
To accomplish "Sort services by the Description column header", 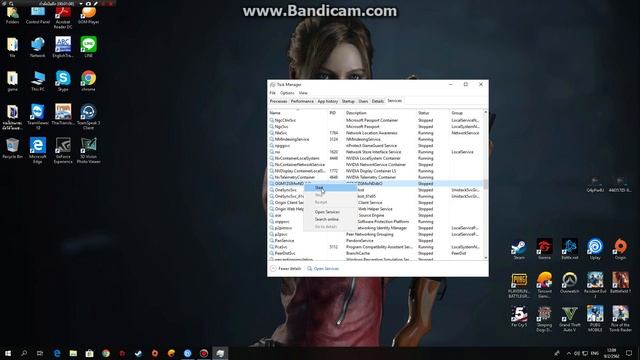I will pyautogui.click(x=380, y=113).
